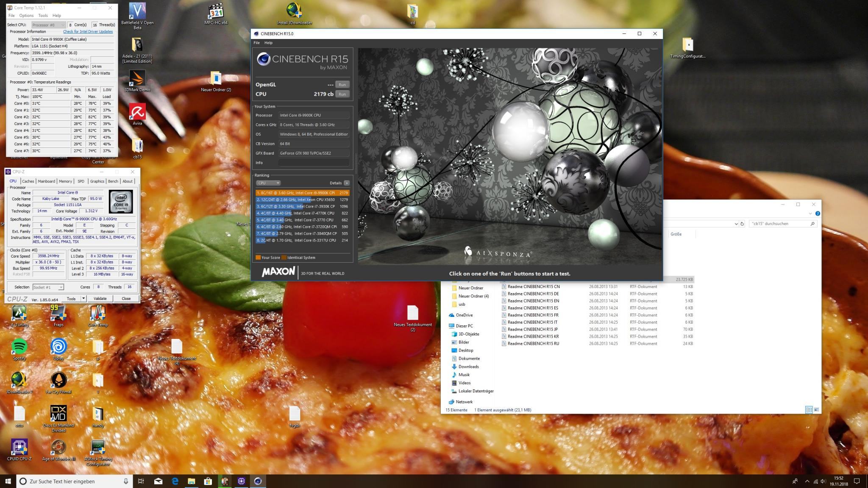Open Fraps desktop shortcut
Screen dimensions: 868x488
click(x=58, y=313)
